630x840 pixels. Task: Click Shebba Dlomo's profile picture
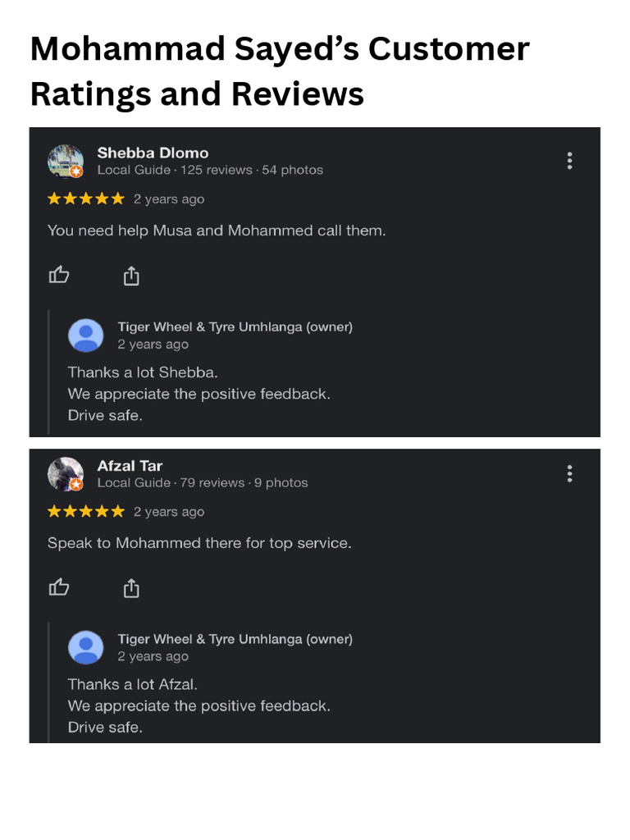[x=66, y=162]
